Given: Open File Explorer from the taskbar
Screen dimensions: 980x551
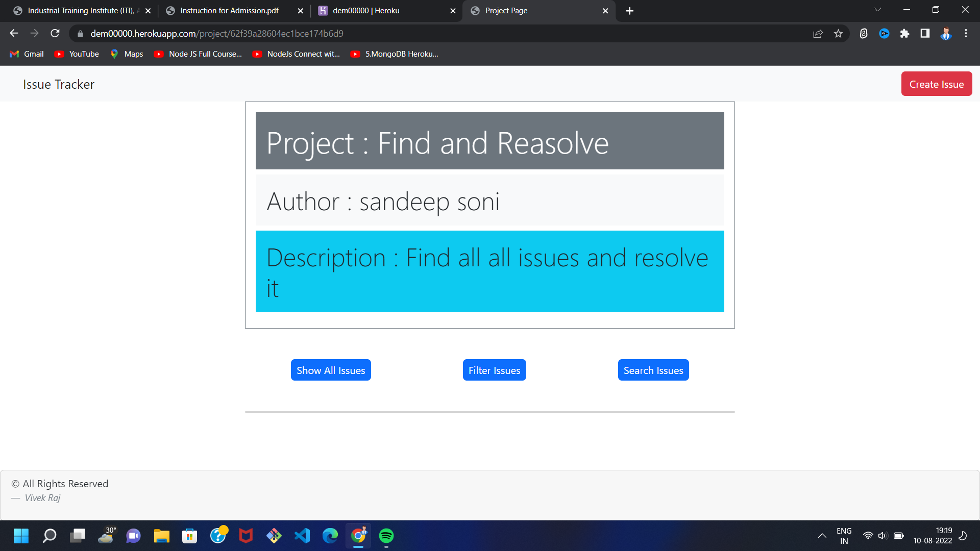Looking at the screenshot, I should pyautogui.click(x=161, y=536).
